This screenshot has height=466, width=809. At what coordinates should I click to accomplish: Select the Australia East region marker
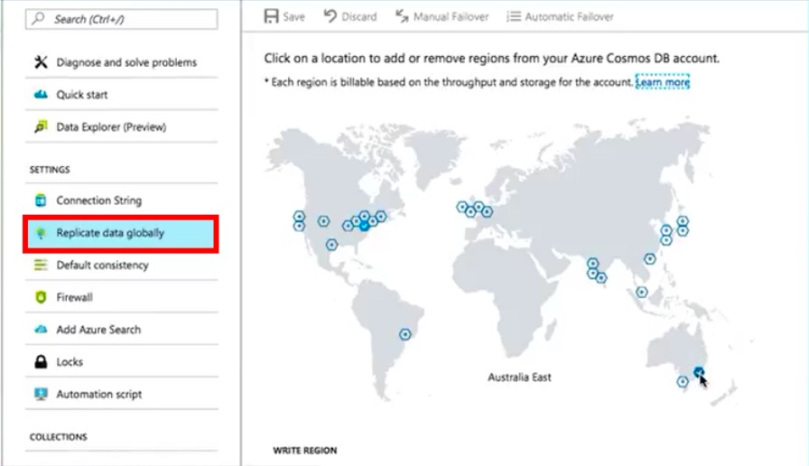699,372
